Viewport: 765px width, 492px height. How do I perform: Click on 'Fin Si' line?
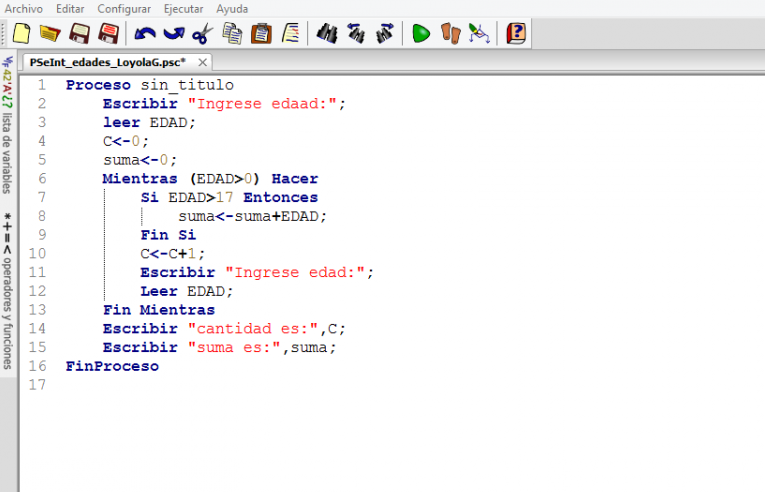pyautogui.click(x=168, y=235)
